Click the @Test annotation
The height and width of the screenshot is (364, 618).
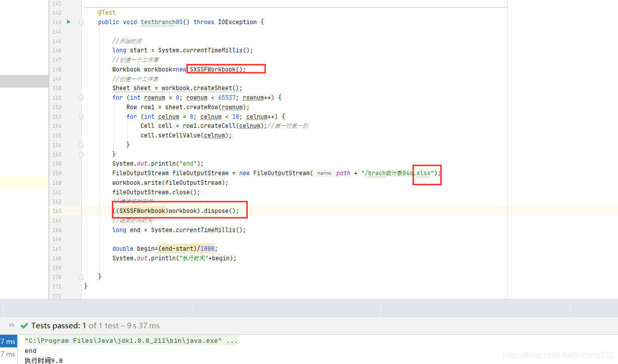(x=107, y=13)
